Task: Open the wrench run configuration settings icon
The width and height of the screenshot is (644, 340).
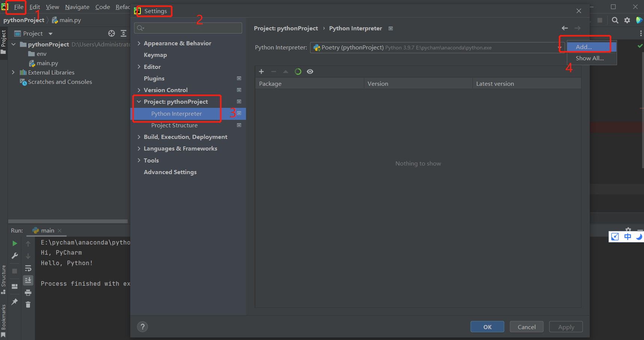Action: tap(15, 256)
